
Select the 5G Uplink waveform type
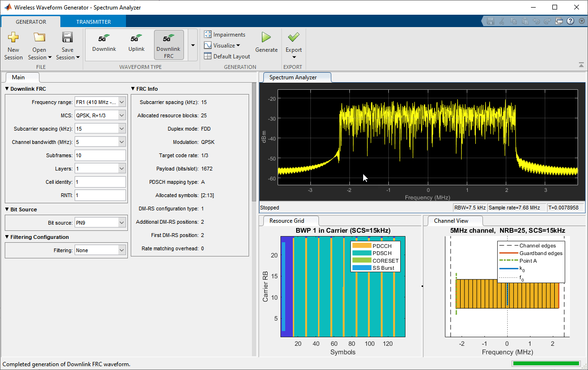136,43
